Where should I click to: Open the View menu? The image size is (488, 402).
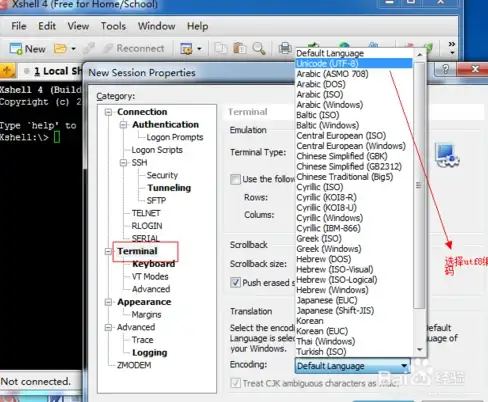pyautogui.click(x=78, y=26)
